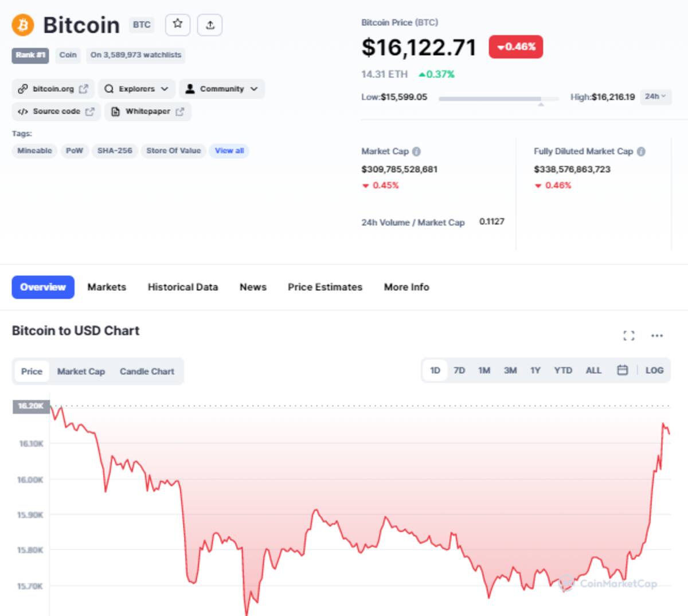Click the orange Bitcoin logo
Viewport: 688px width, 616px height.
point(23,25)
